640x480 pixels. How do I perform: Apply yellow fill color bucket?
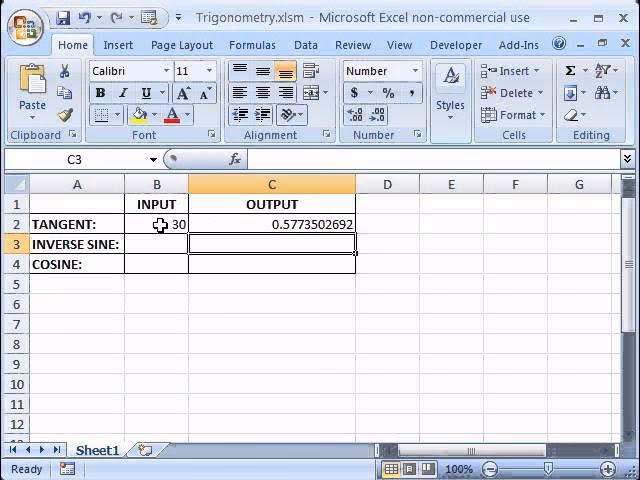click(x=139, y=115)
